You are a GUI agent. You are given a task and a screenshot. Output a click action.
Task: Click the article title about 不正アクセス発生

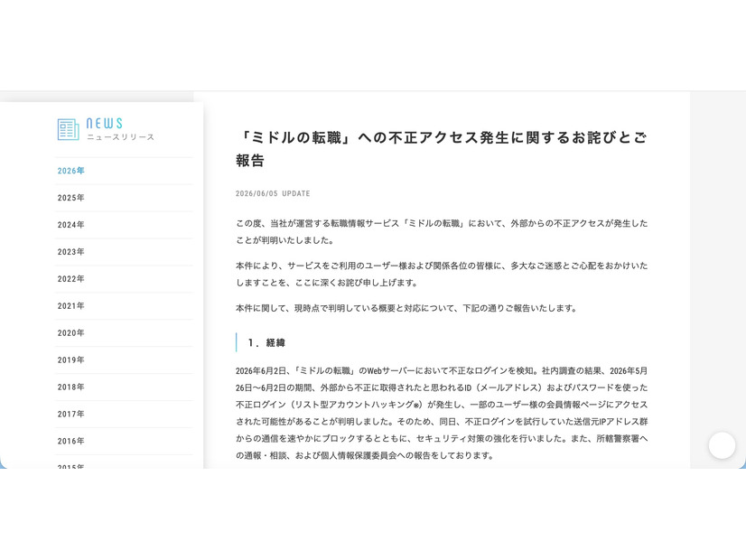tap(442, 149)
